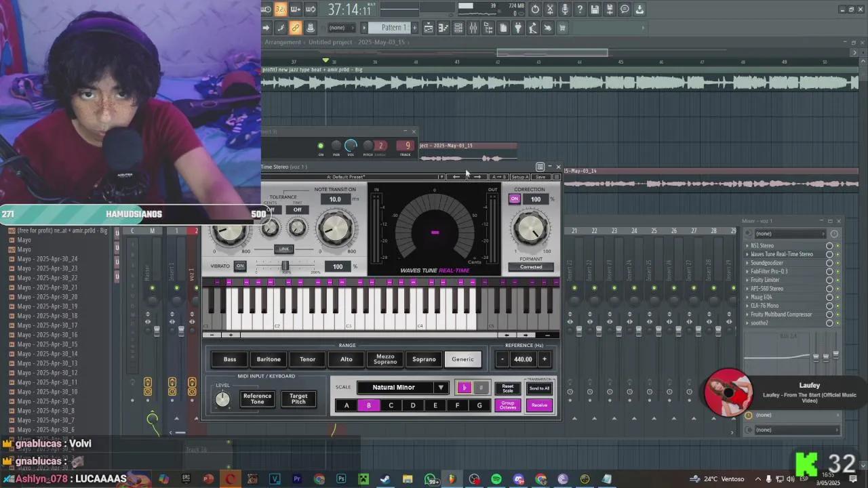
Task: Click the Undo history icon in top toolbar
Action: [x=535, y=9]
